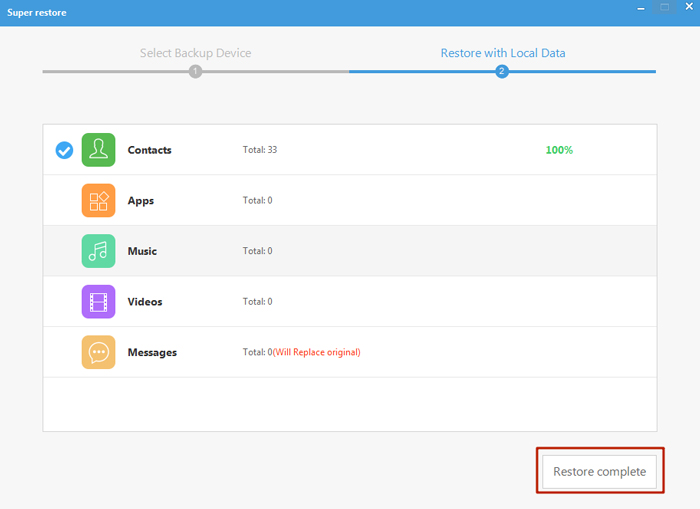The image size is (700, 509).
Task: Minimize the Super restore window
Action: click(x=641, y=8)
